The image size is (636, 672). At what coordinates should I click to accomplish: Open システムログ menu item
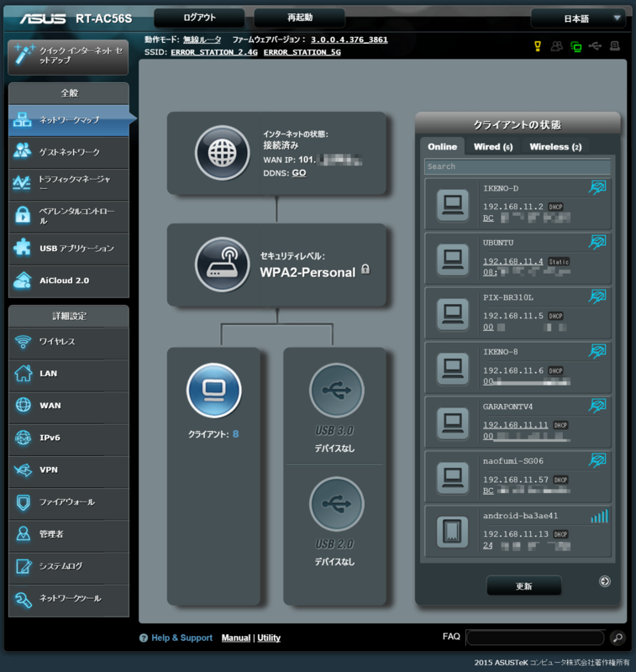pos(69,566)
